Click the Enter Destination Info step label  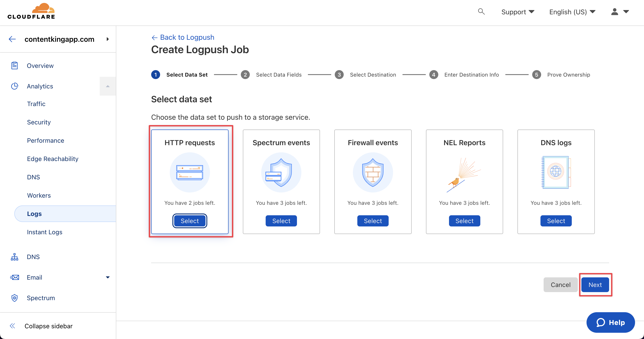(x=472, y=75)
